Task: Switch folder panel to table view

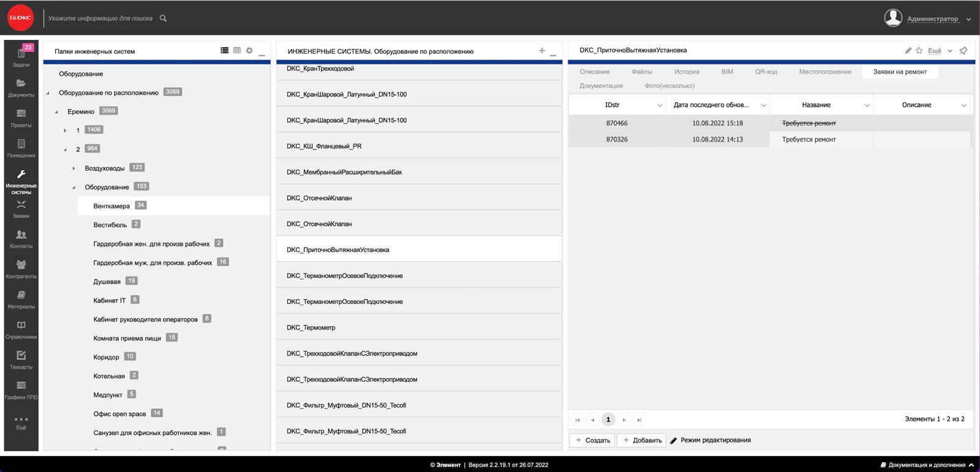Action: [x=237, y=50]
